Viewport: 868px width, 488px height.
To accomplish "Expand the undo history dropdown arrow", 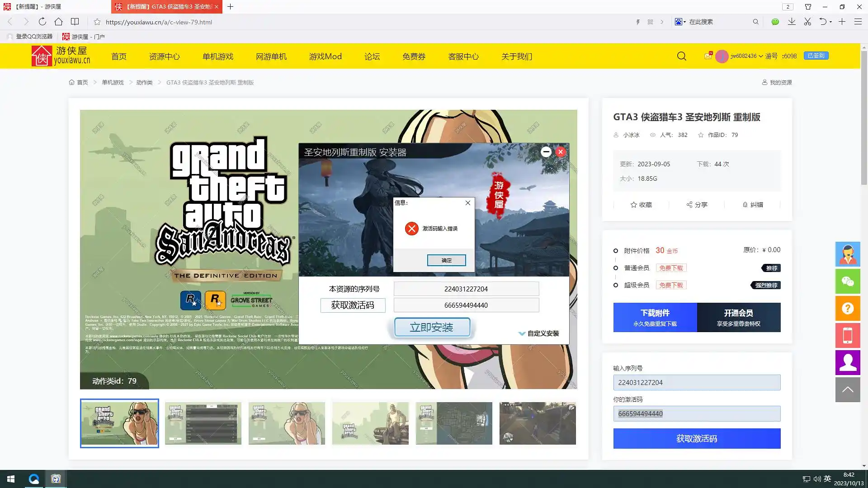I will [830, 22].
